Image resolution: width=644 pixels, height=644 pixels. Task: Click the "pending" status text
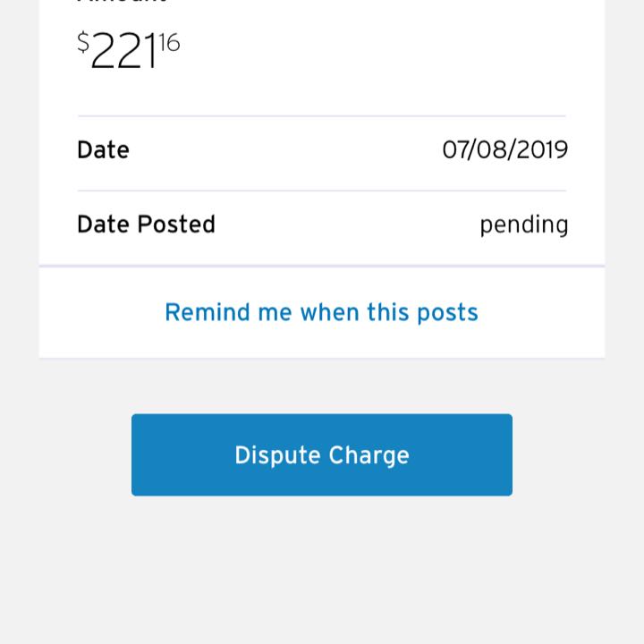coord(523,225)
